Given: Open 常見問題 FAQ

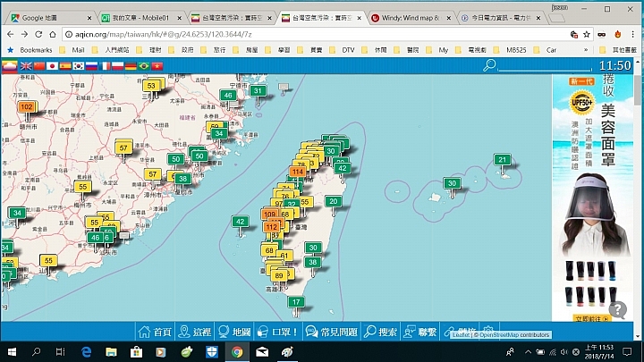Looking at the screenshot, I should point(332,332).
